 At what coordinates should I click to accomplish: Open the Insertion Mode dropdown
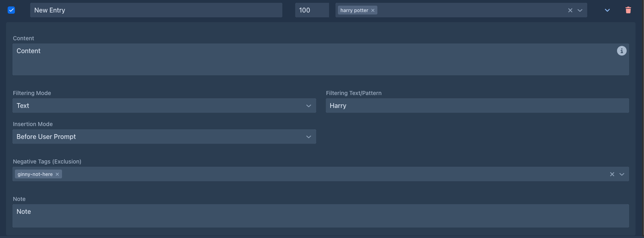[164, 137]
